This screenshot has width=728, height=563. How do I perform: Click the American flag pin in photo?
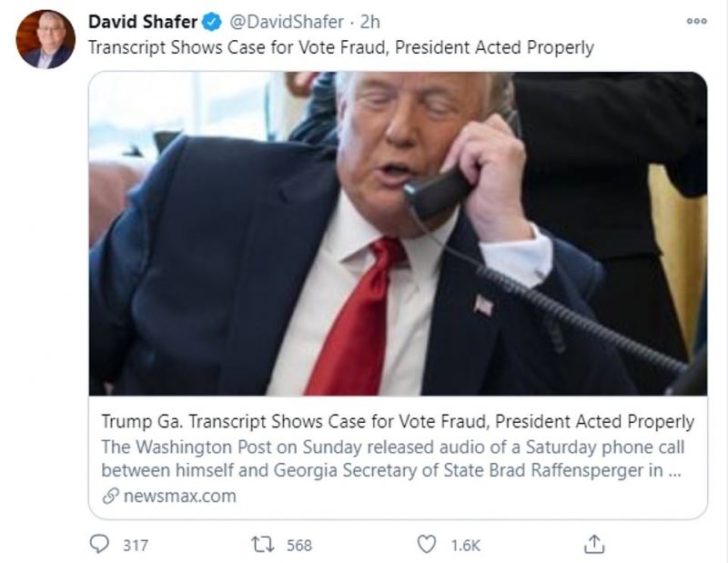coord(483,306)
